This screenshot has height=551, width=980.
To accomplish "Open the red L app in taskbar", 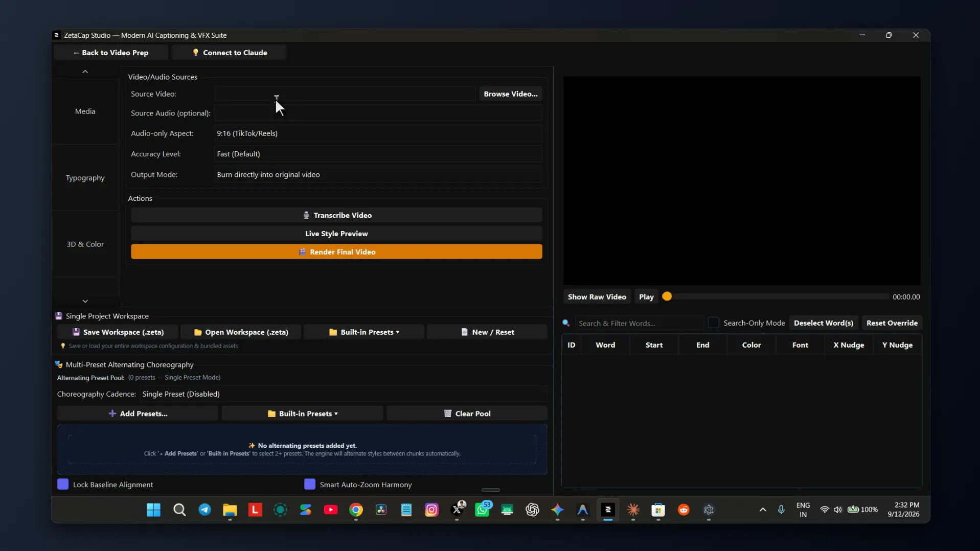I will click(255, 510).
